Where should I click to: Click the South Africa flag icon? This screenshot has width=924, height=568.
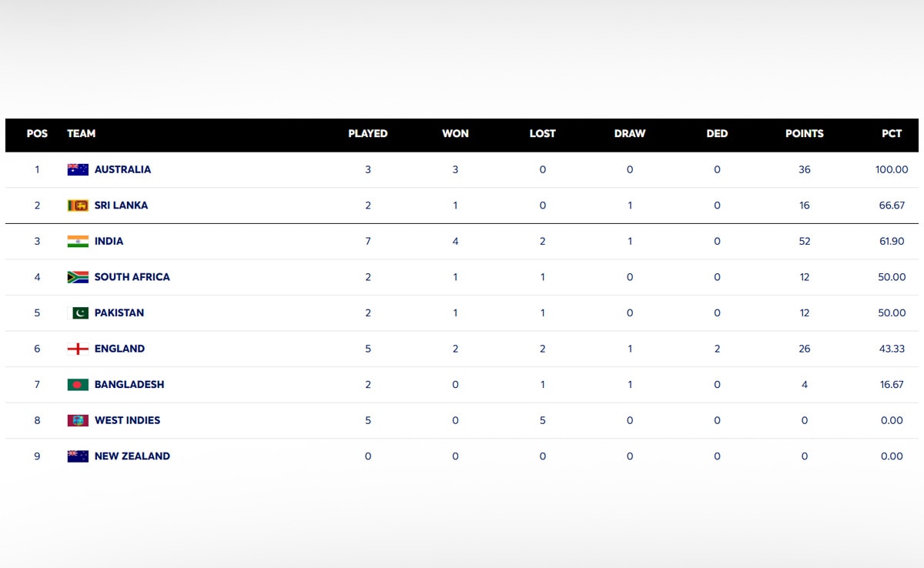78,277
